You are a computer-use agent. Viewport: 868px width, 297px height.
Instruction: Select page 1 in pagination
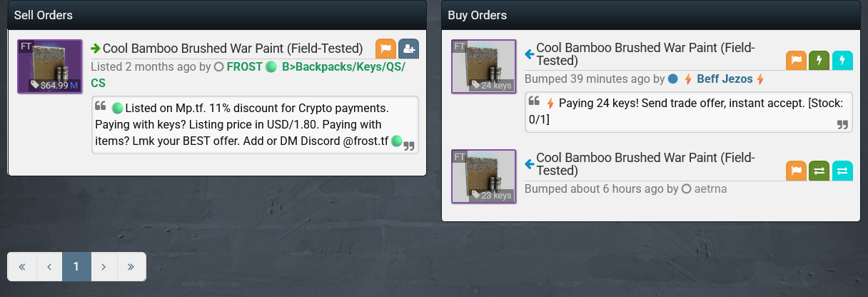(76, 266)
